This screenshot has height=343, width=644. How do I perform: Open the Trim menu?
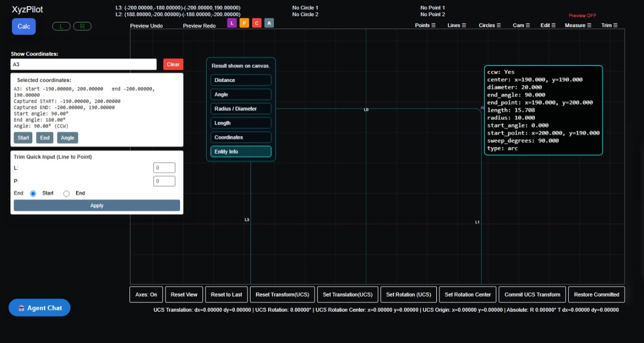[x=609, y=25]
